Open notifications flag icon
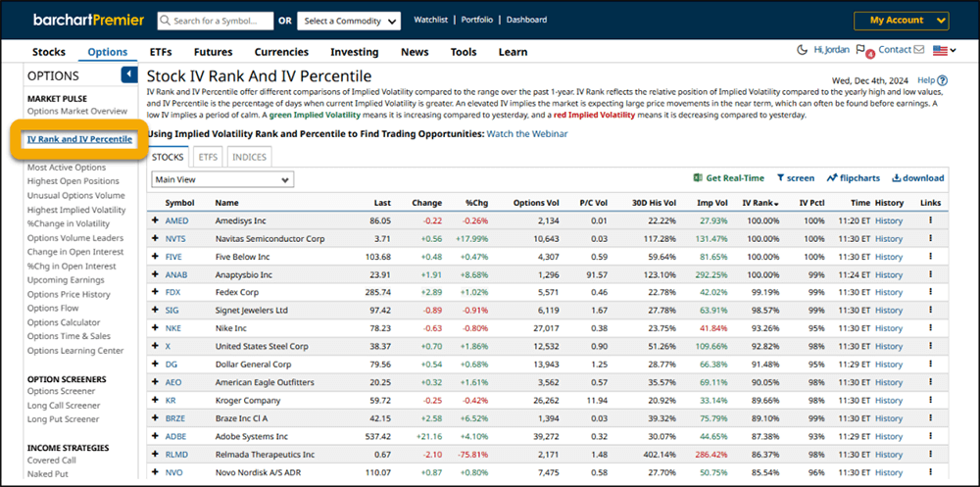Screen dimensions: 980x487 860,50
